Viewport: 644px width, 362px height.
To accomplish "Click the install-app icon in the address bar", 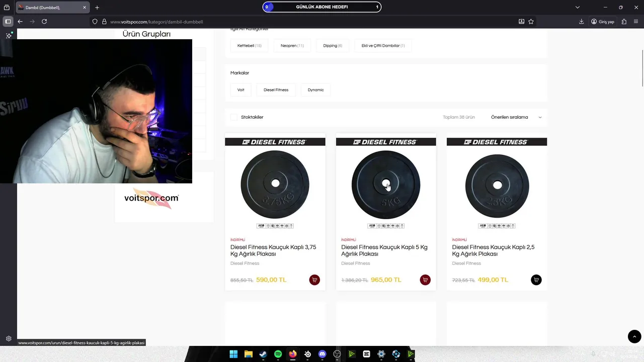I will click(521, 22).
